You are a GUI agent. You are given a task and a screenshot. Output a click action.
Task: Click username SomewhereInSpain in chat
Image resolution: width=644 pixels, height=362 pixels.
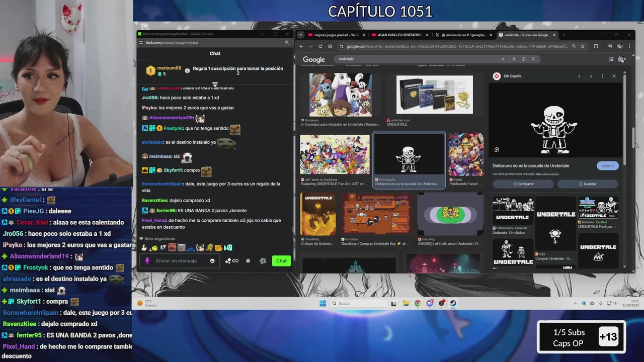[x=163, y=184]
